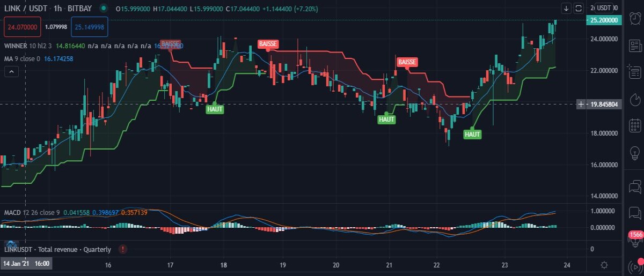Open private chat bubble icon
The image size is (644, 276).
635,213
